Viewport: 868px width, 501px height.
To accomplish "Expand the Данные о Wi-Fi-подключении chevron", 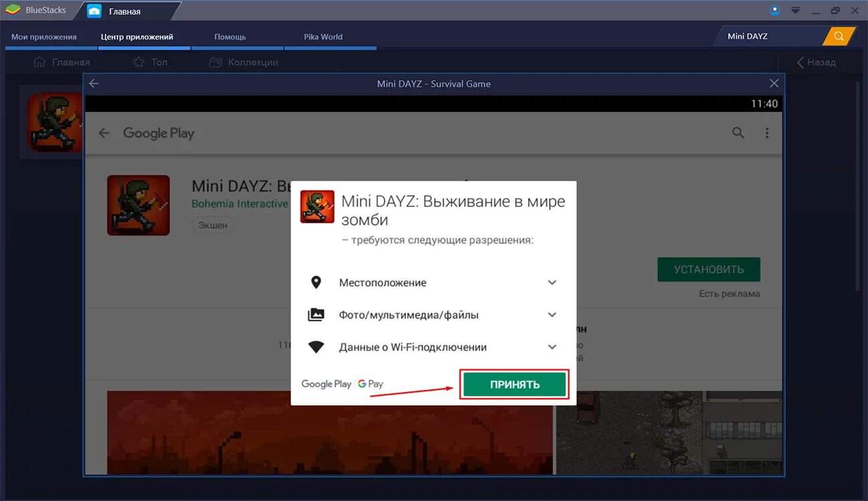I will click(552, 347).
